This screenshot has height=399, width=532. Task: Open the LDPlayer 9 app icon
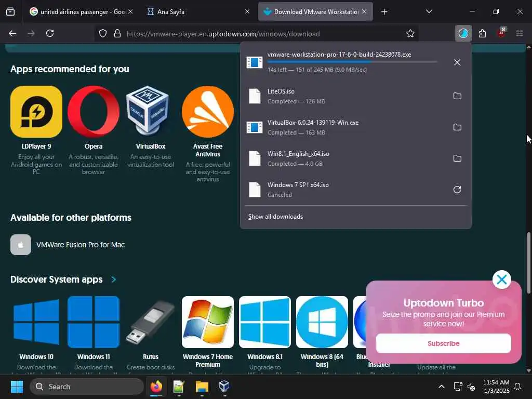pos(36,112)
